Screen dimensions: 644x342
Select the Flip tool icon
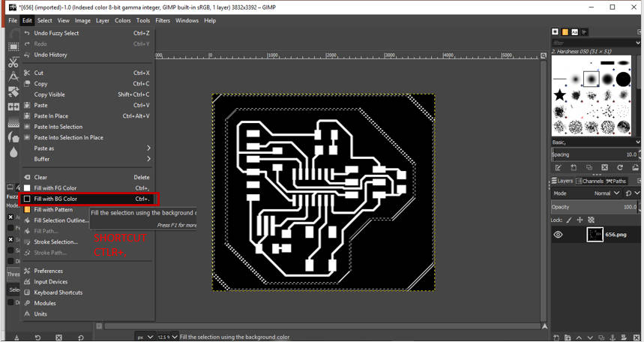(x=13, y=106)
